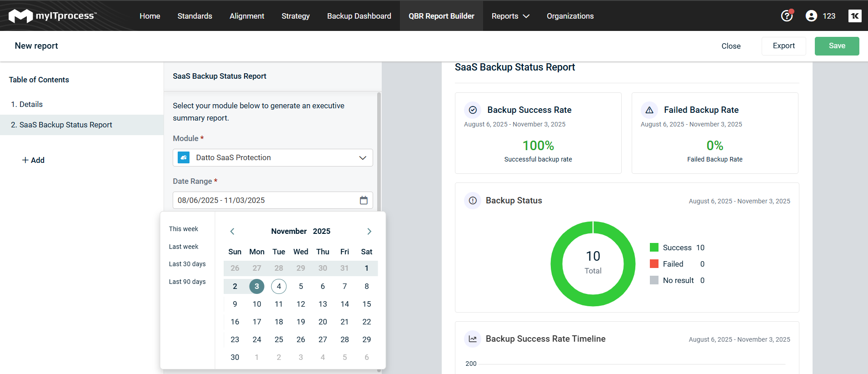Click the green Success legend swatch
Screen dimensions: 868x374
click(654, 248)
